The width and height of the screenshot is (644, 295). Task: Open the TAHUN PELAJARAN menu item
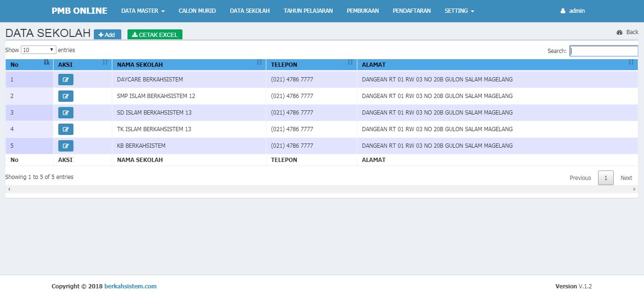(x=308, y=11)
